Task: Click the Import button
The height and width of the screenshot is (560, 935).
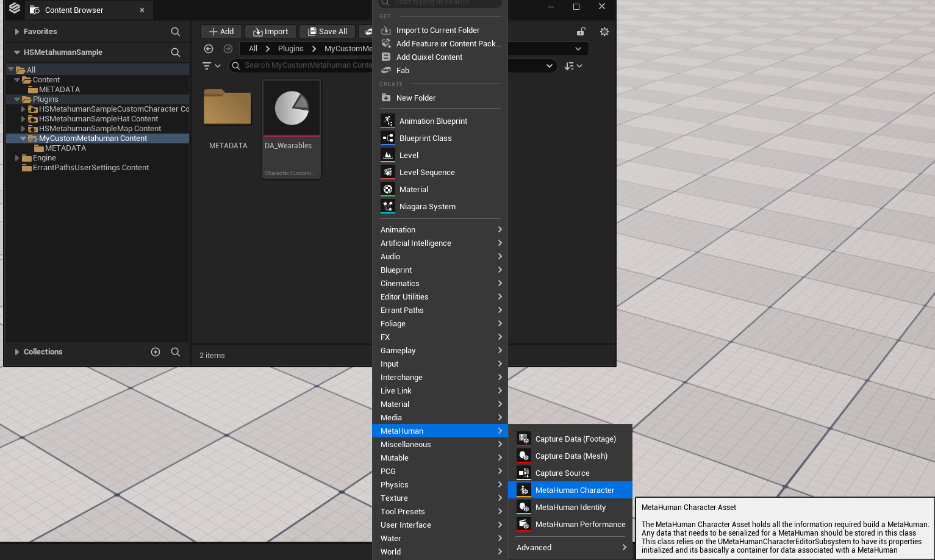Action: coord(271,32)
